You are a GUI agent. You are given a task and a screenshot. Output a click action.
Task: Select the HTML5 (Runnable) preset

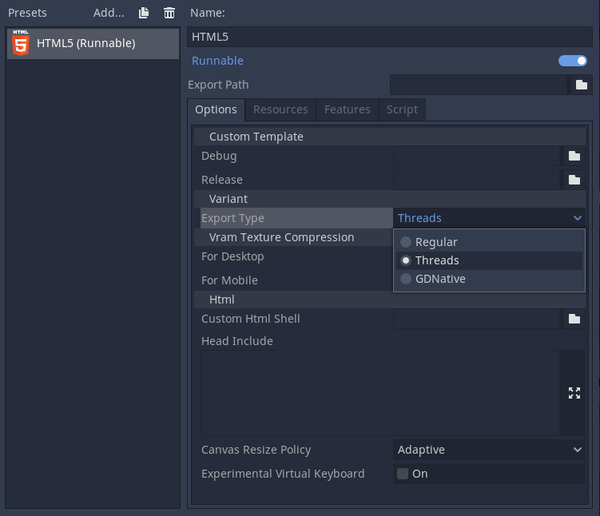(92, 43)
